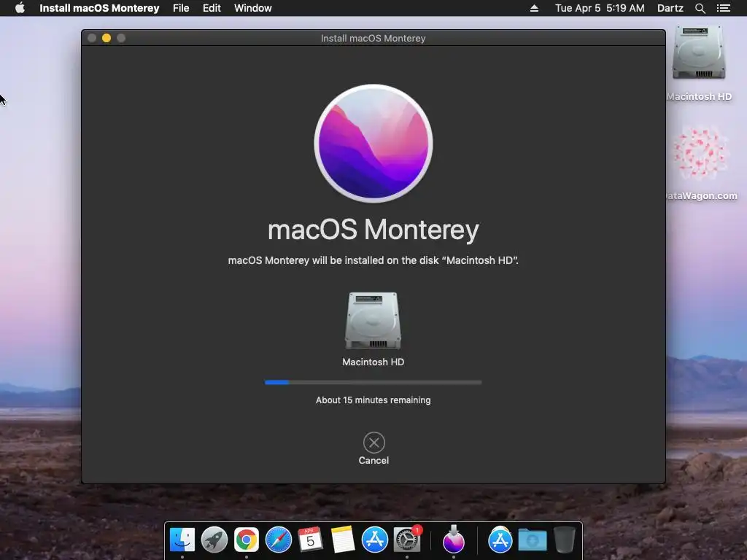Viewport: 747px width, 560px height.
Task: Open Safari from the Dock
Action: click(278, 540)
